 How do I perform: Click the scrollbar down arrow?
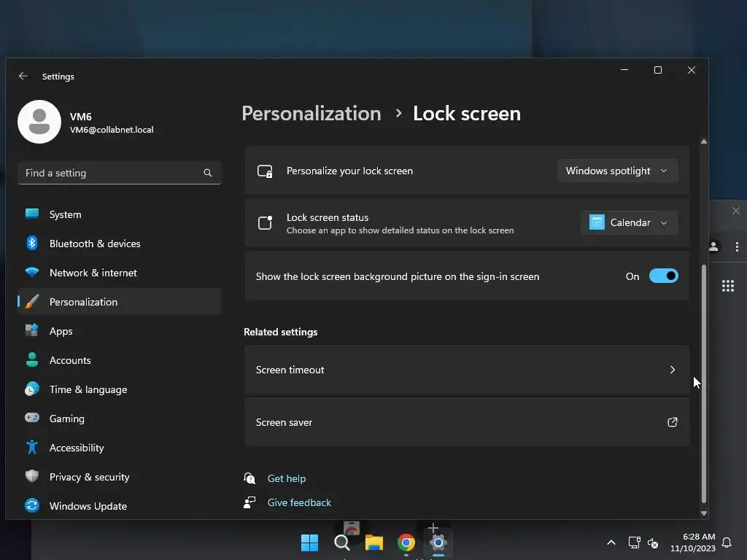pyautogui.click(x=704, y=513)
